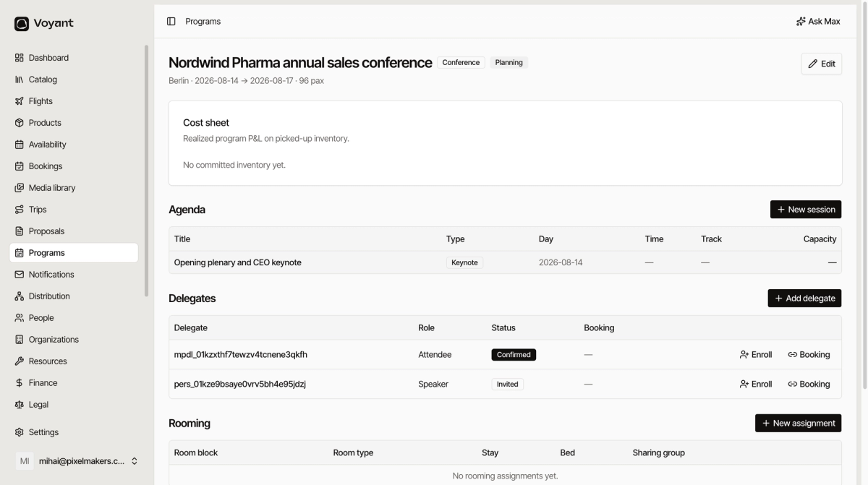Screen dimensions: 868x485
Task: Open Booking for pers_01kze9bsaye delegate
Action: point(809,385)
